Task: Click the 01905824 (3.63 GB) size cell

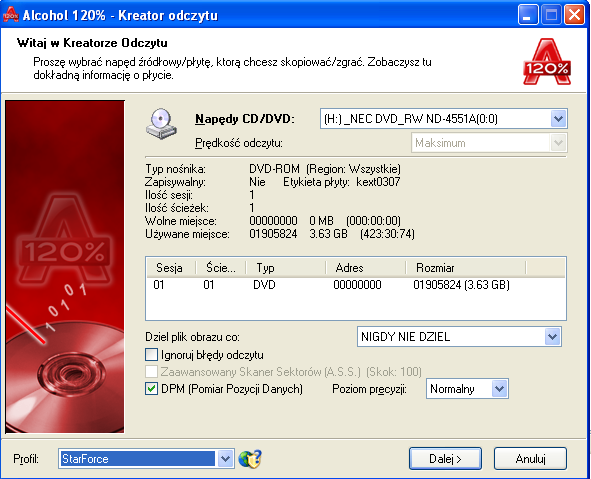Action: coord(461,285)
